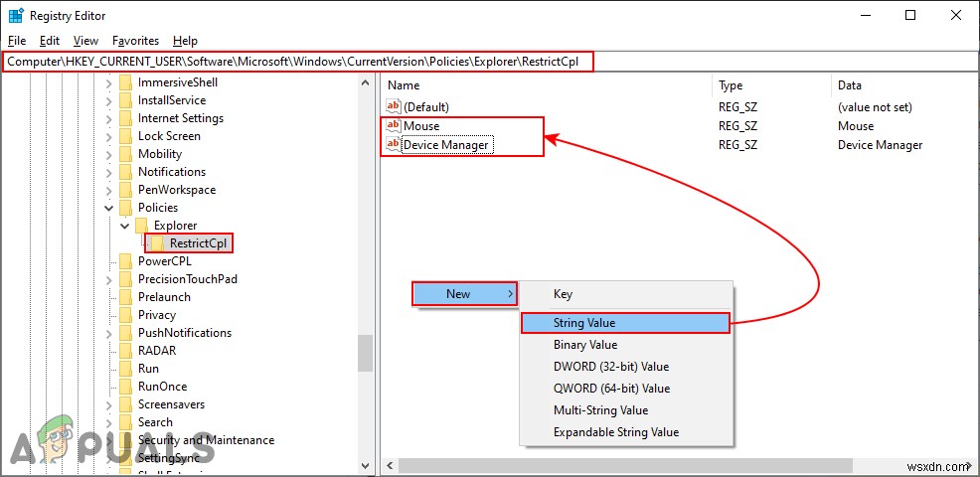
Task: Click REG_SZ type in the Mouse row
Action: coord(738,125)
